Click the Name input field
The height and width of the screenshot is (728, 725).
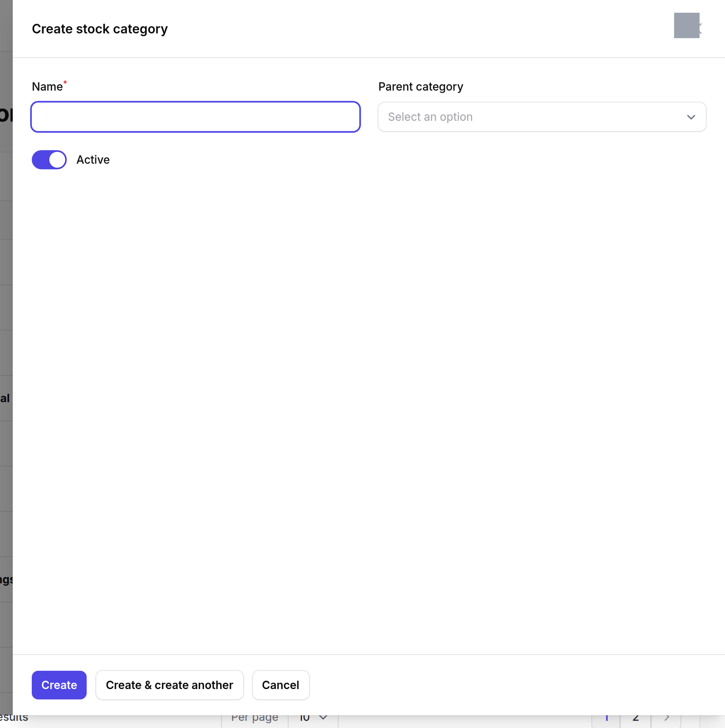pyautogui.click(x=196, y=117)
